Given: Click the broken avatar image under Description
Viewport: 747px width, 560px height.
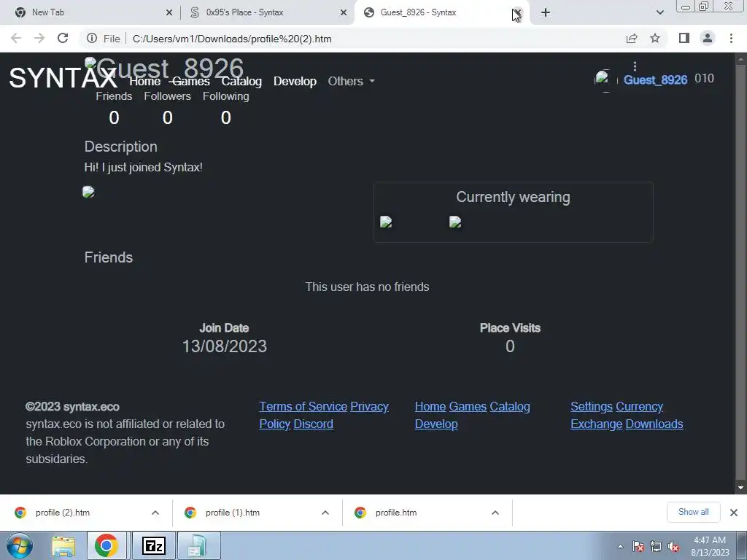Looking at the screenshot, I should (x=88, y=192).
